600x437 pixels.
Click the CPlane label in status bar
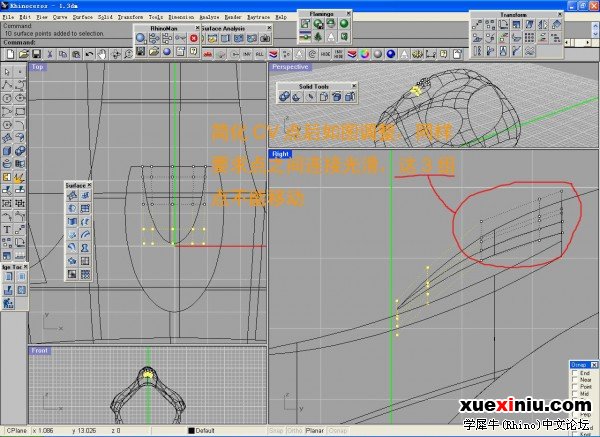pyautogui.click(x=16, y=431)
